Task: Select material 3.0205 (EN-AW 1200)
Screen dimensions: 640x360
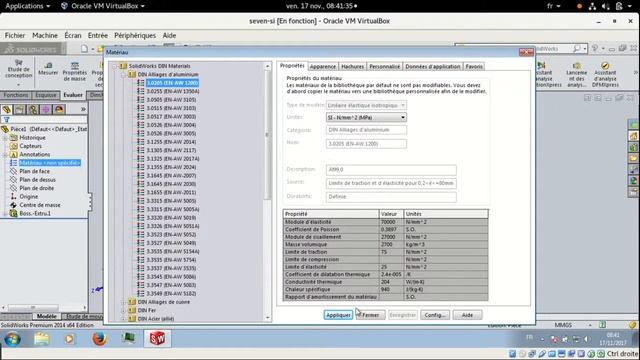Action: coord(172,83)
